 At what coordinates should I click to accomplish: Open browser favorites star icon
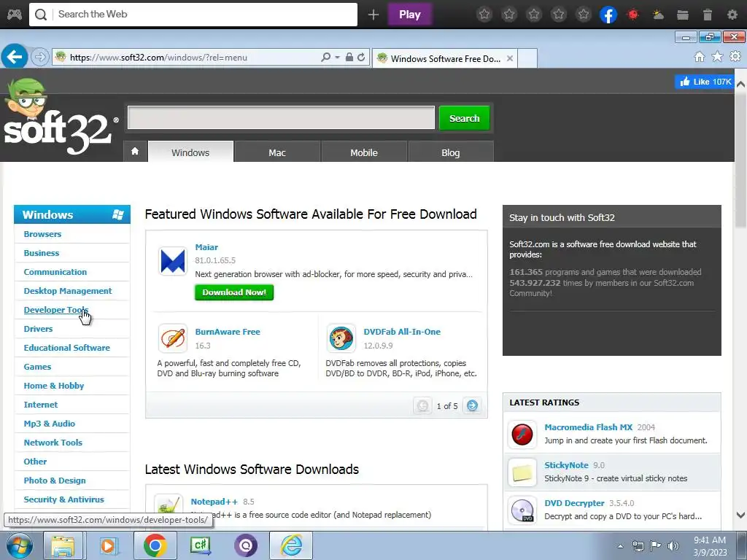coord(717,57)
